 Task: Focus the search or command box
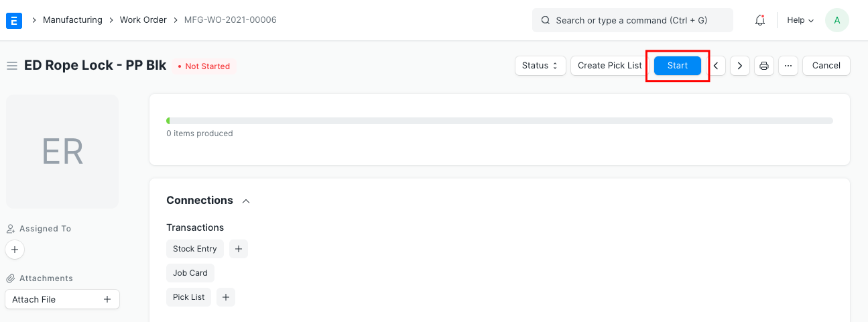(632, 20)
